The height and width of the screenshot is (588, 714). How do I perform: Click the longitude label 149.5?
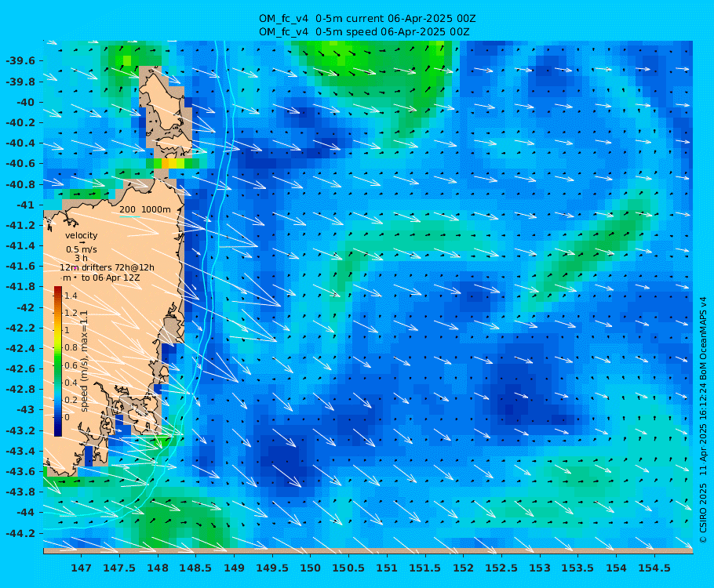coord(272,568)
